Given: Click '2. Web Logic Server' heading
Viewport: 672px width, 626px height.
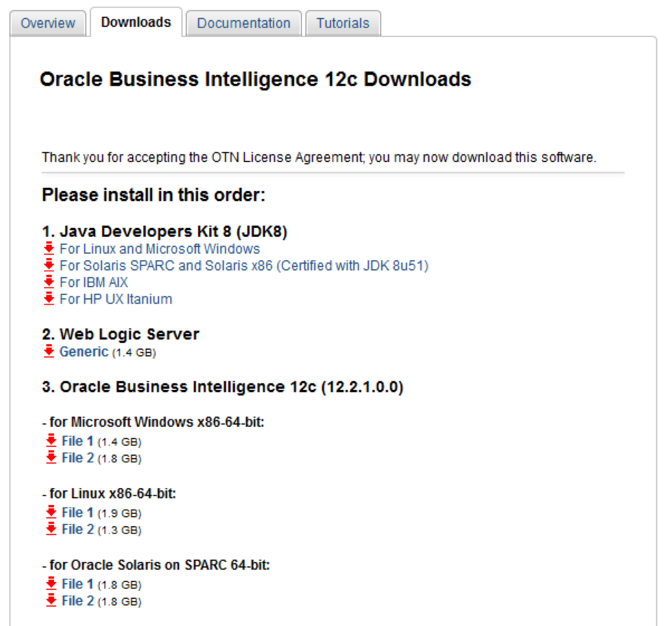Looking at the screenshot, I should [x=120, y=334].
